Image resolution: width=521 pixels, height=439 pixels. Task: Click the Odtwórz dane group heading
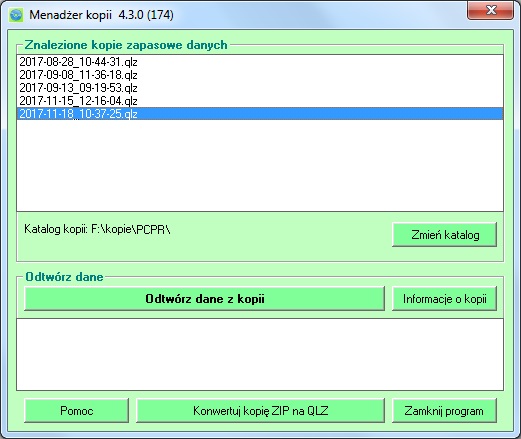pyautogui.click(x=64, y=277)
